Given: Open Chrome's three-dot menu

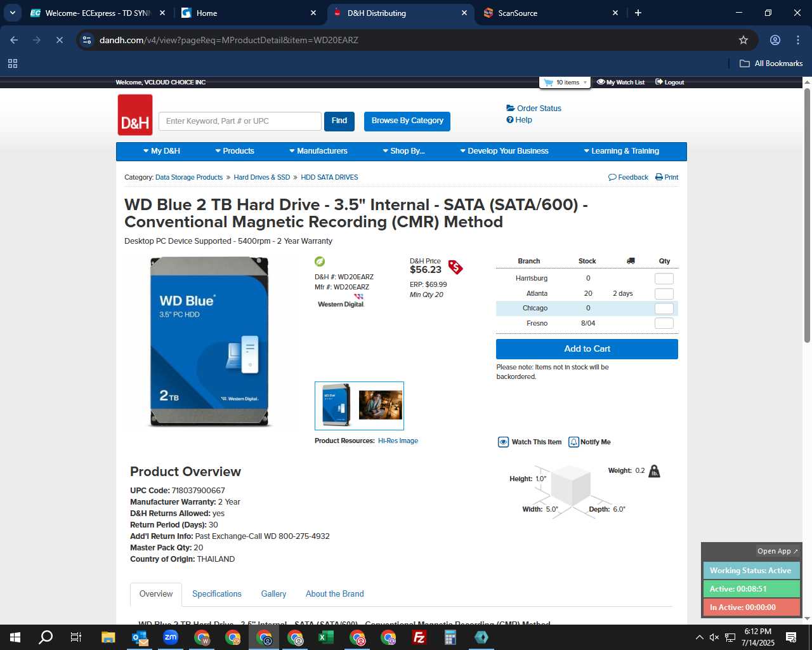Looking at the screenshot, I should (x=798, y=40).
